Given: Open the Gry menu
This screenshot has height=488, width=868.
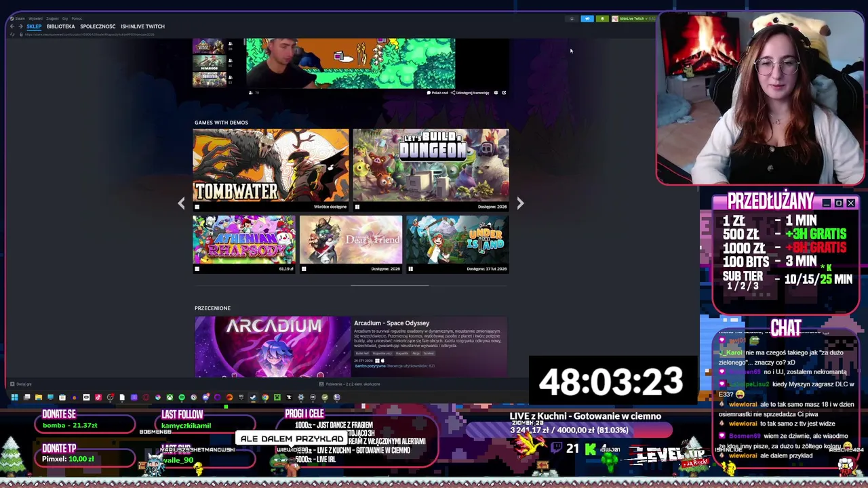Looking at the screenshot, I should [x=65, y=19].
